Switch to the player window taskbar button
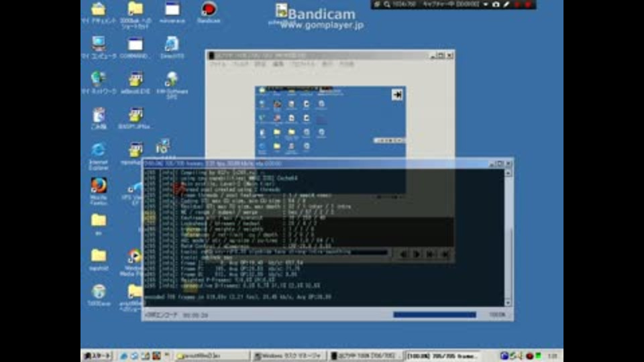Screen dimensions: 644x362 tap(366, 356)
